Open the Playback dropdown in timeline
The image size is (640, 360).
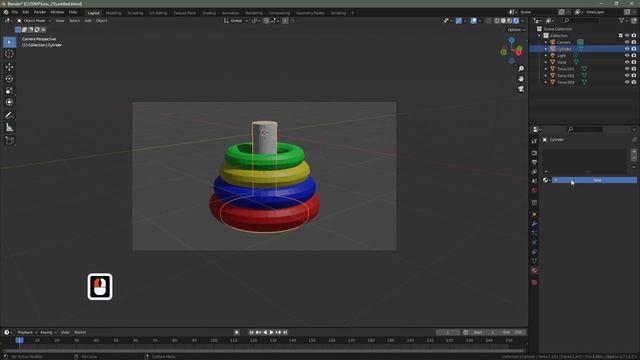[27, 332]
